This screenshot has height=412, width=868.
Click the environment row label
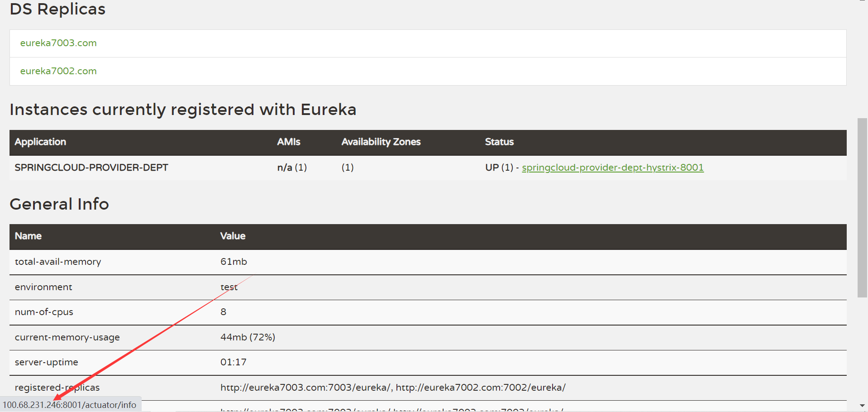[x=43, y=287]
